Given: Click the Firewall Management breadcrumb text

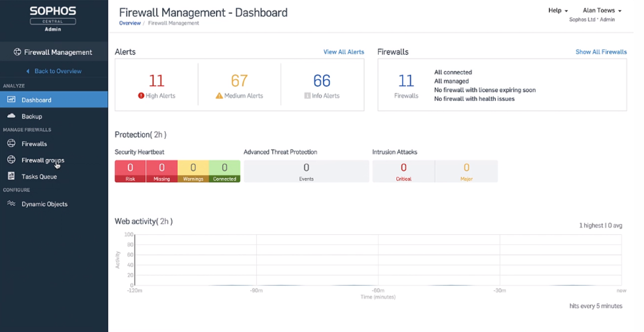Looking at the screenshot, I should tap(173, 23).
